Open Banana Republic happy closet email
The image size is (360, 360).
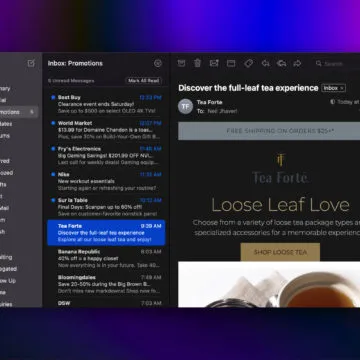pos(106,258)
